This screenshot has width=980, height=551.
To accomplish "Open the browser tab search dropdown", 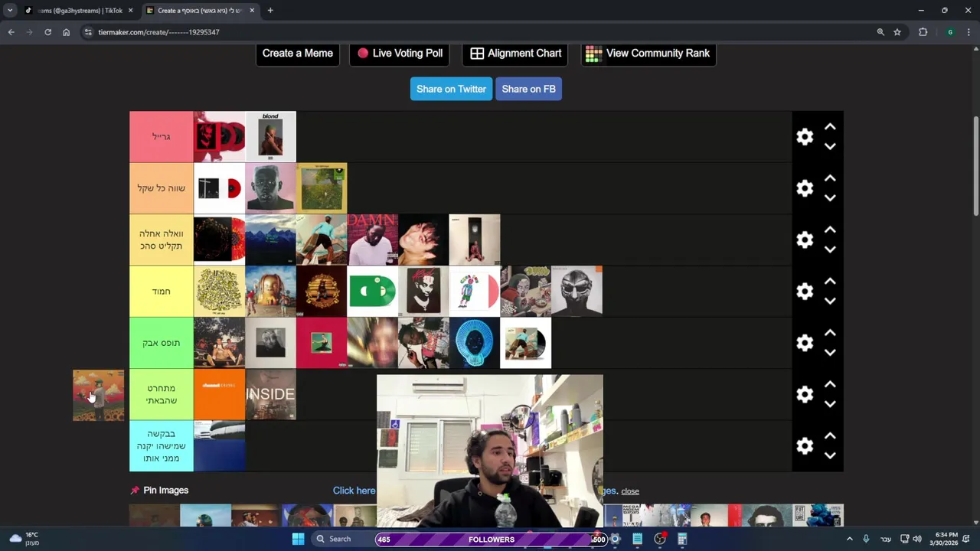I will [10, 10].
